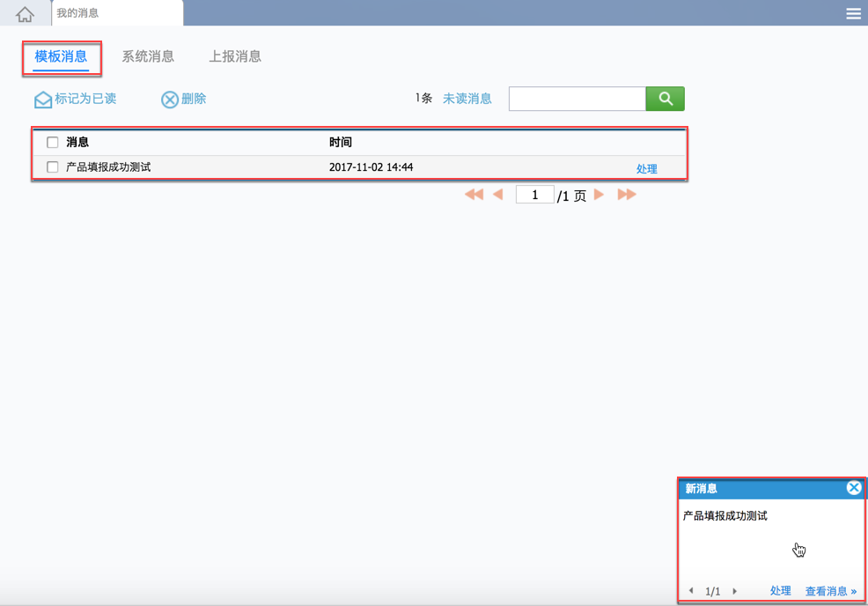Click the 1/1 counter in popup
Screen dimensions: 868x606
pyautogui.click(x=713, y=591)
